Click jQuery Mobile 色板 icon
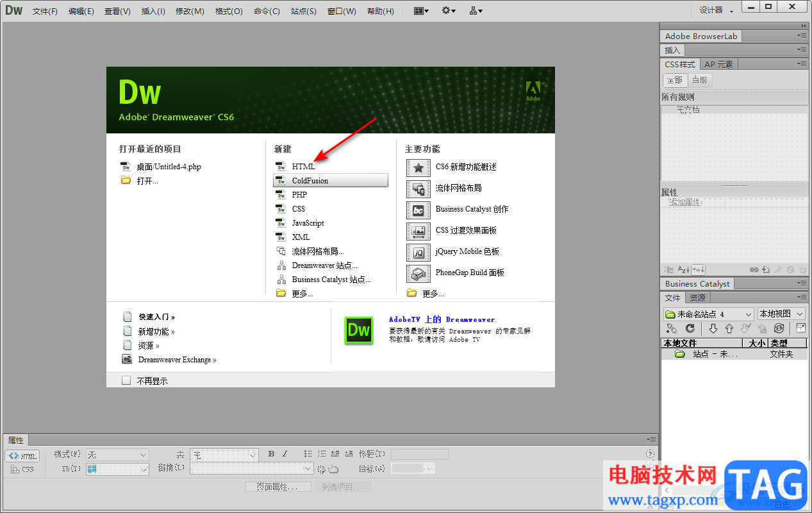The height and width of the screenshot is (513, 812). tap(418, 252)
